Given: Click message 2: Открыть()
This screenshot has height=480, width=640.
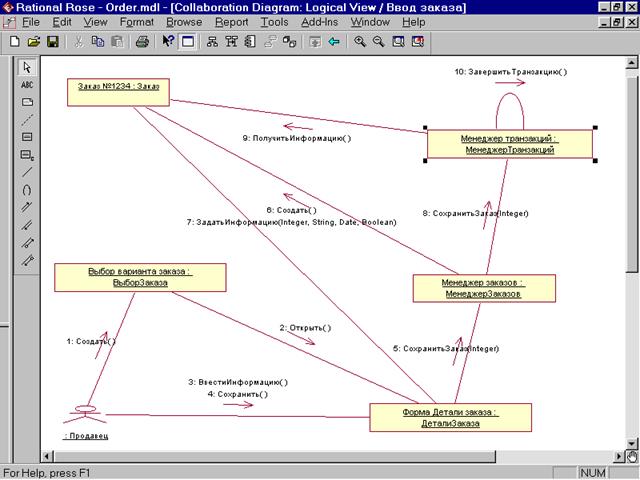Looking at the screenshot, I should 305,328.
